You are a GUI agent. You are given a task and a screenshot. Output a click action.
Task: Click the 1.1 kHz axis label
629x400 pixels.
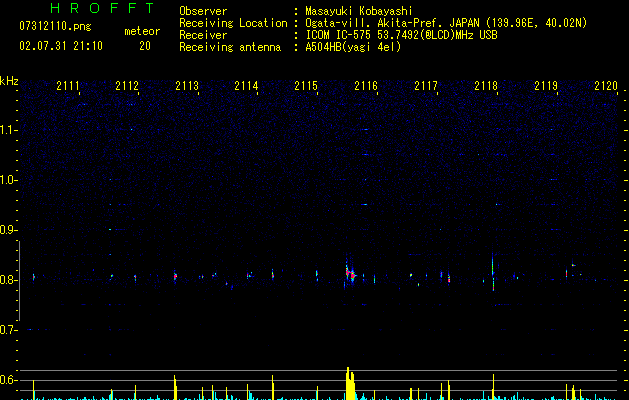coord(8,130)
